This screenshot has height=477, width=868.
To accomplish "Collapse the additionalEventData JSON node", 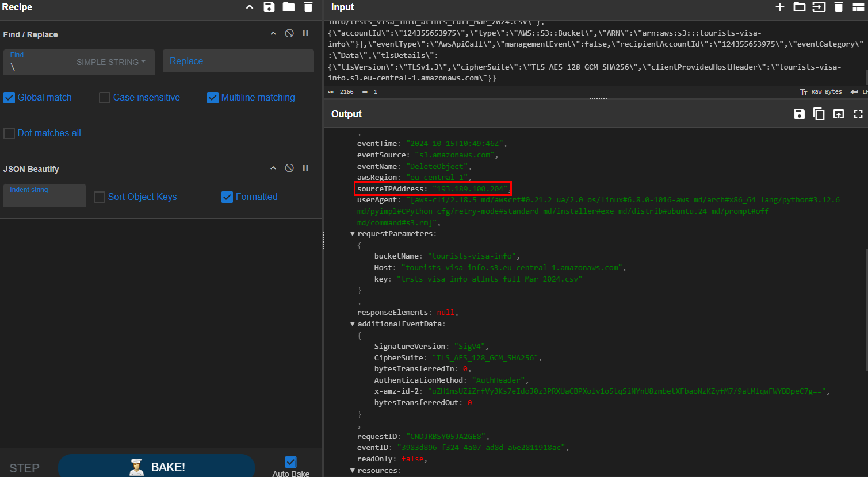I will (x=353, y=324).
